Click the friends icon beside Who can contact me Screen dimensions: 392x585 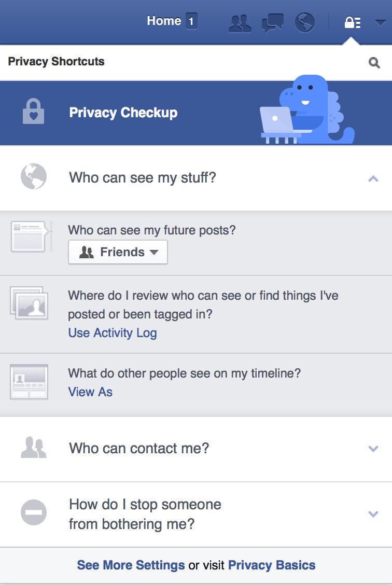tap(33, 448)
